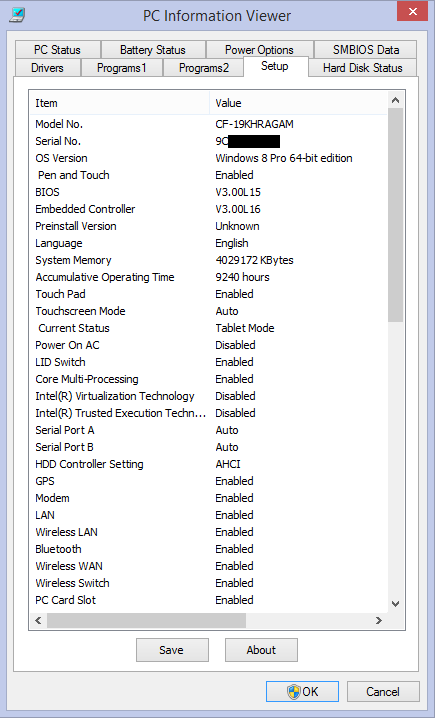Select the Serial Port A row
This screenshot has height=718, width=435.
coord(208,430)
